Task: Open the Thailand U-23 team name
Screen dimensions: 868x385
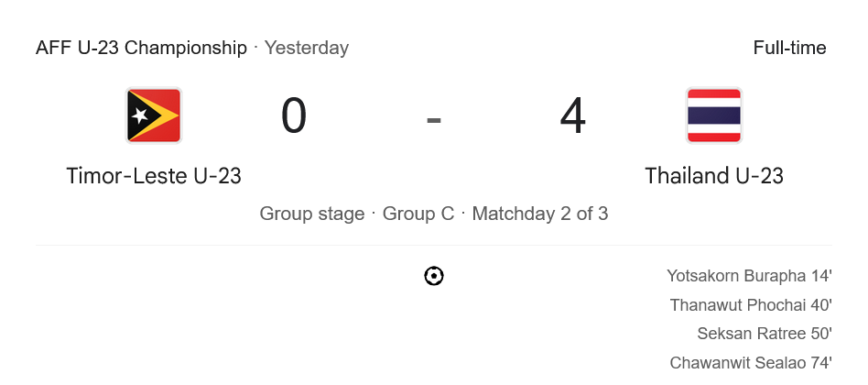Action: (714, 175)
